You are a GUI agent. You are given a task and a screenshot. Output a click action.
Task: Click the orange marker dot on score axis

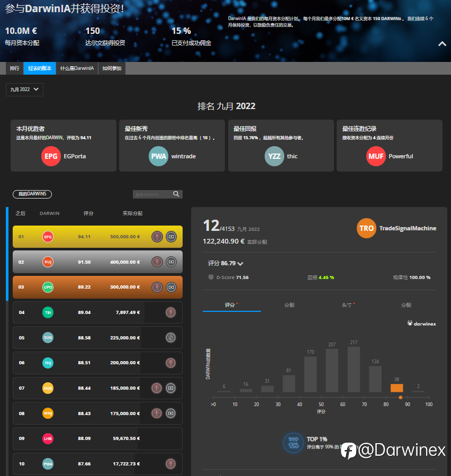(401, 398)
